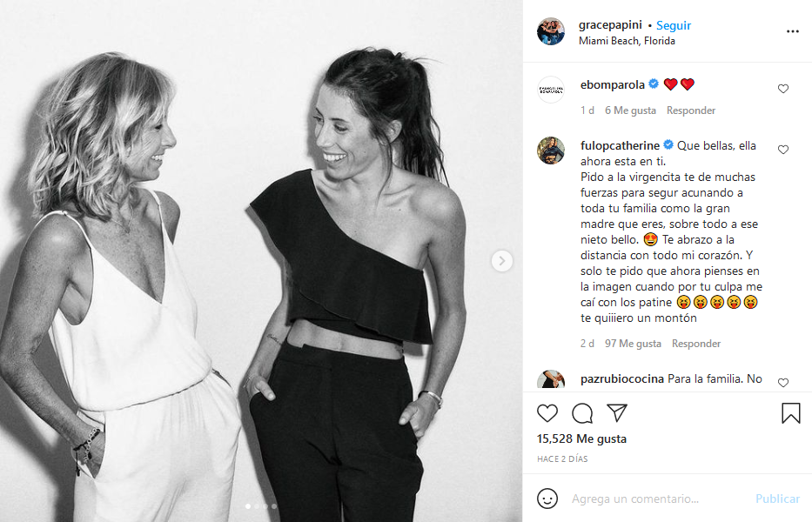The width and height of the screenshot is (812, 522).
Task: Reply to ebomparola's comment
Action: [x=691, y=110]
